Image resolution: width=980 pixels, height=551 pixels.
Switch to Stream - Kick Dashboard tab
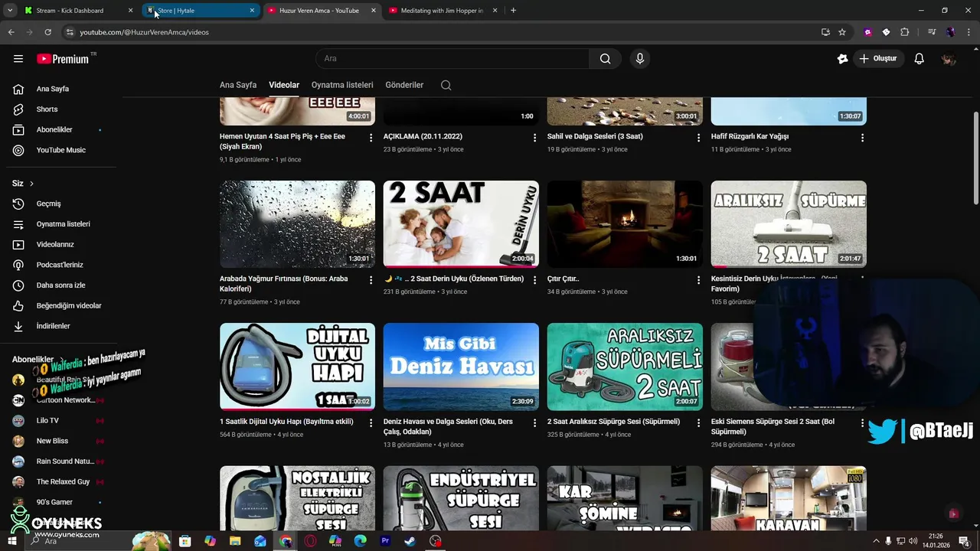coord(79,11)
